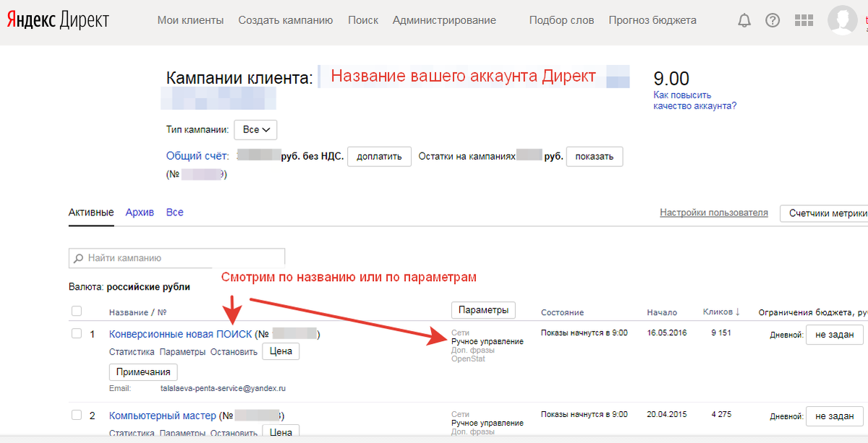Click the account quality score 9.00
868x443 pixels.
(671, 79)
